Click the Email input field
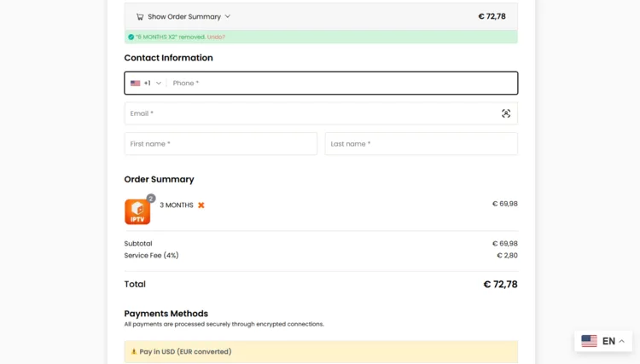Viewport: 640px width, 364px height. [311, 113]
